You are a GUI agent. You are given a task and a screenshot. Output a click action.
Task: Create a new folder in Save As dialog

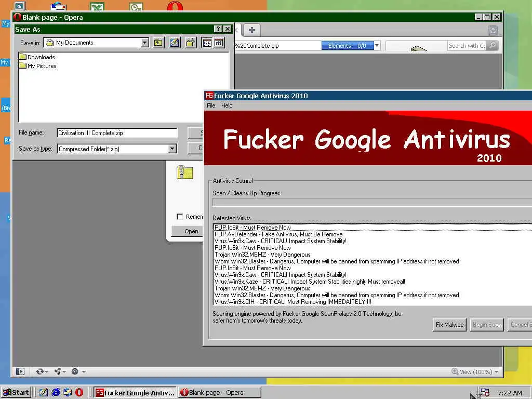191,43
